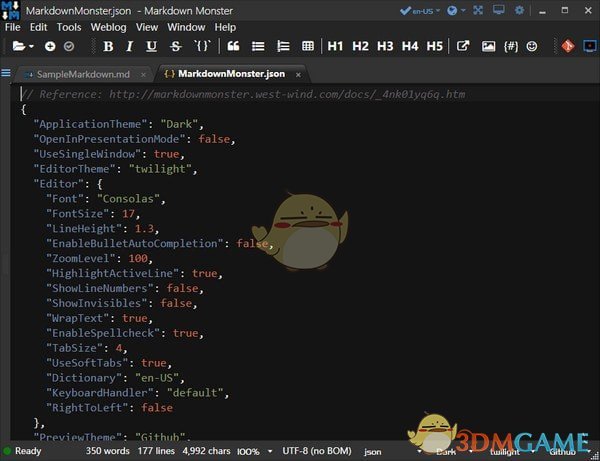Apply the H3 heading style
This screenshot has height=461, width=600.
[385, 47]
